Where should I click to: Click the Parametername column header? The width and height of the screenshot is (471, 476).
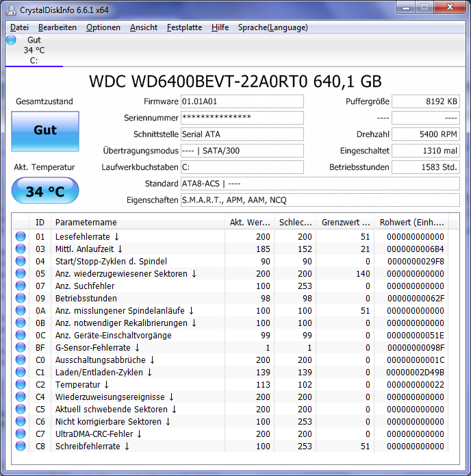tap(138, 223)
